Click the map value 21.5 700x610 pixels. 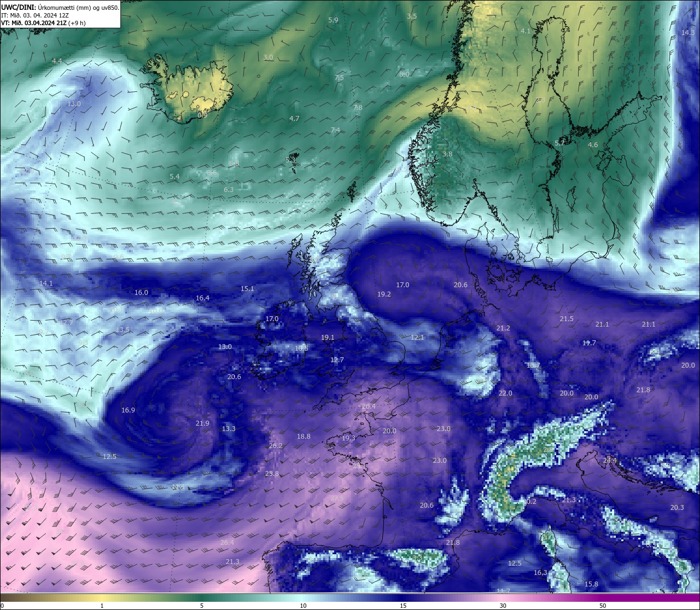[567, 319]
